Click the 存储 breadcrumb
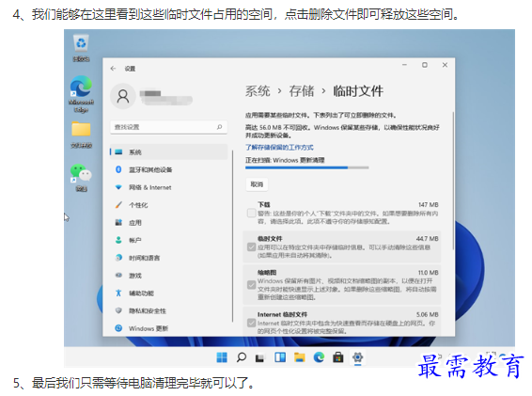 tap(302, 91)
